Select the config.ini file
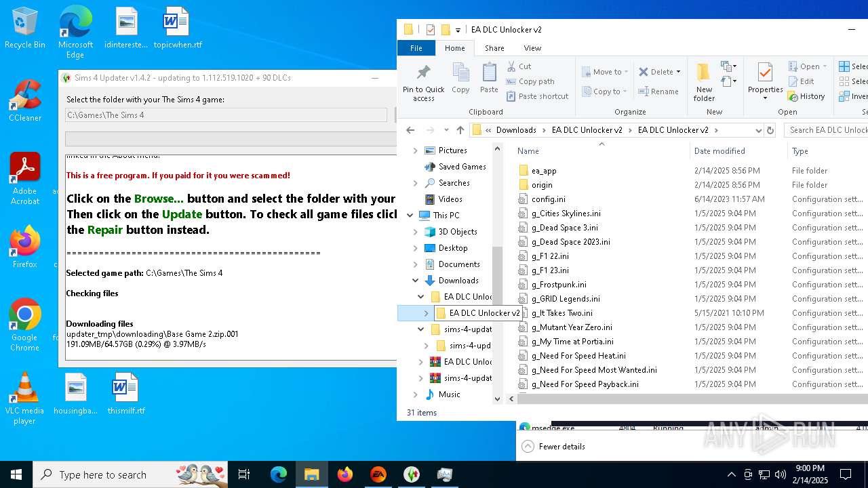 coord(548,199)
